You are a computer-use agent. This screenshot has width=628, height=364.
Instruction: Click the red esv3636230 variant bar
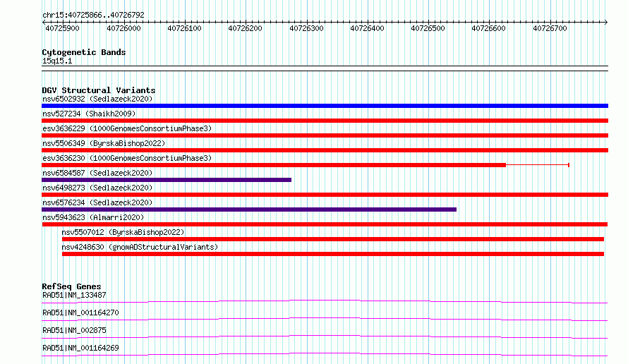274,165
